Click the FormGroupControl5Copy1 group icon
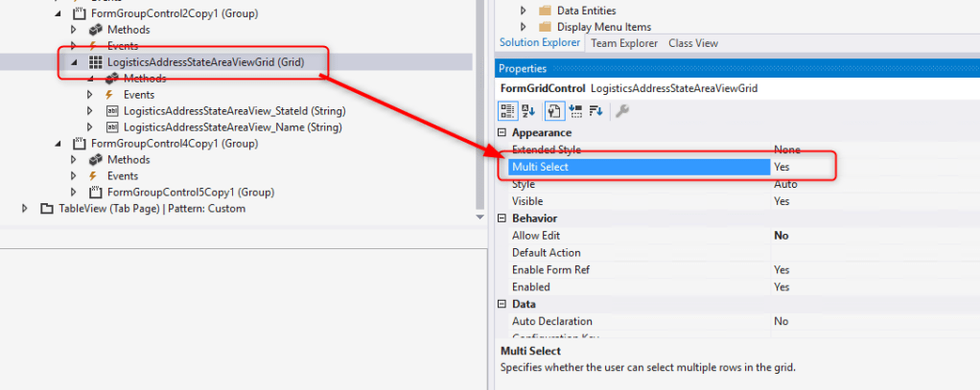Image resolution: width=980 pixels, height=390 pixels. pos(96,192)
